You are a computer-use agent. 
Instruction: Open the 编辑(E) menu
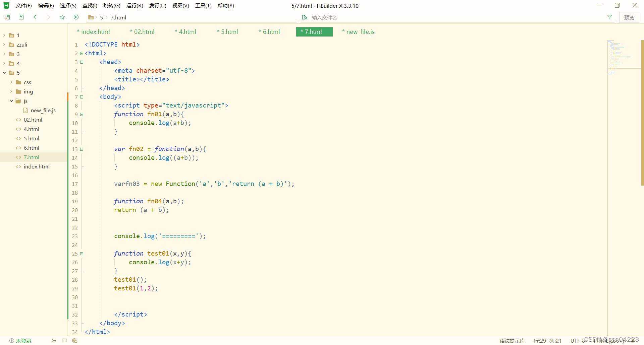click(x=46, y=6)
